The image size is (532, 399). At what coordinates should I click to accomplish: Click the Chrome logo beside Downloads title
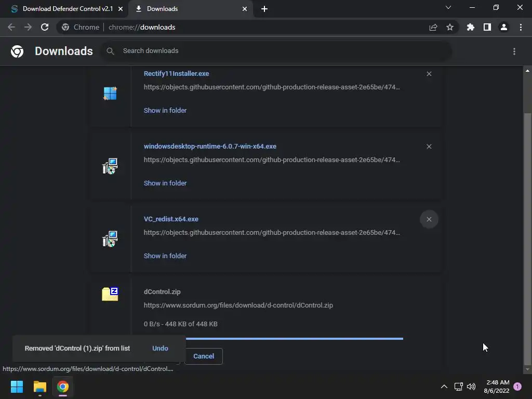(x=17, y=51)
